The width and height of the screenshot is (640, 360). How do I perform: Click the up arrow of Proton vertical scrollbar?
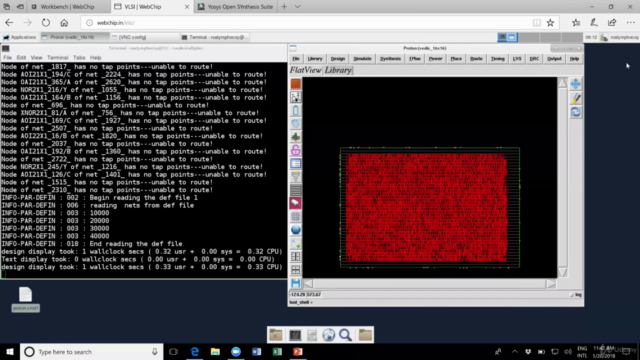click(x=562, y=83)
